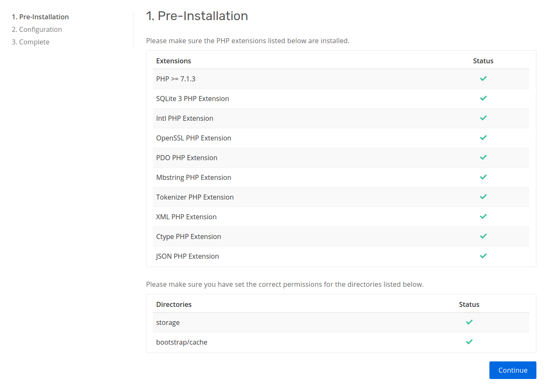Click the JSON PHP Extension checkmark
Viewport: 549px width, 392px height.
pyautogui.click(x=483, y=256)
